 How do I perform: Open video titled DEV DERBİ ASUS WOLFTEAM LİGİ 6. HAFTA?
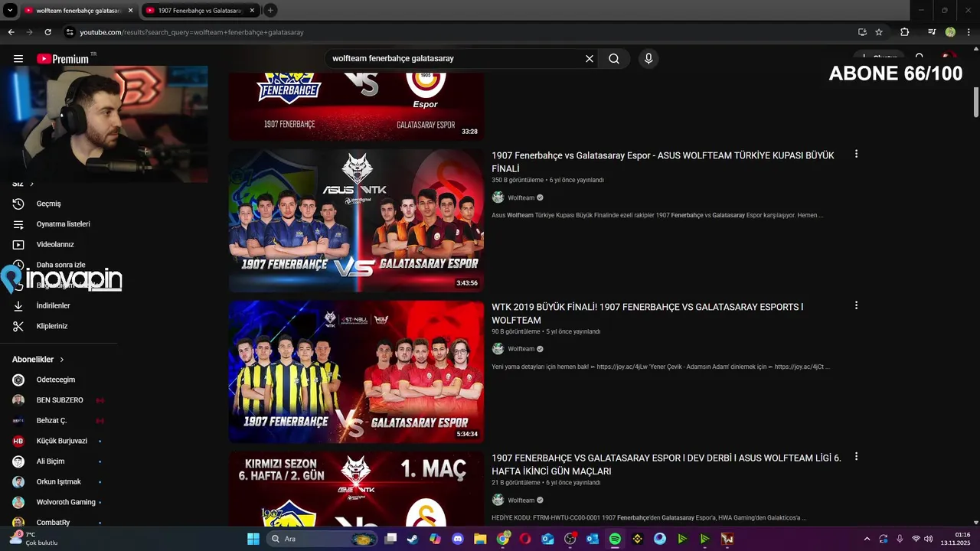click(666, 465)
